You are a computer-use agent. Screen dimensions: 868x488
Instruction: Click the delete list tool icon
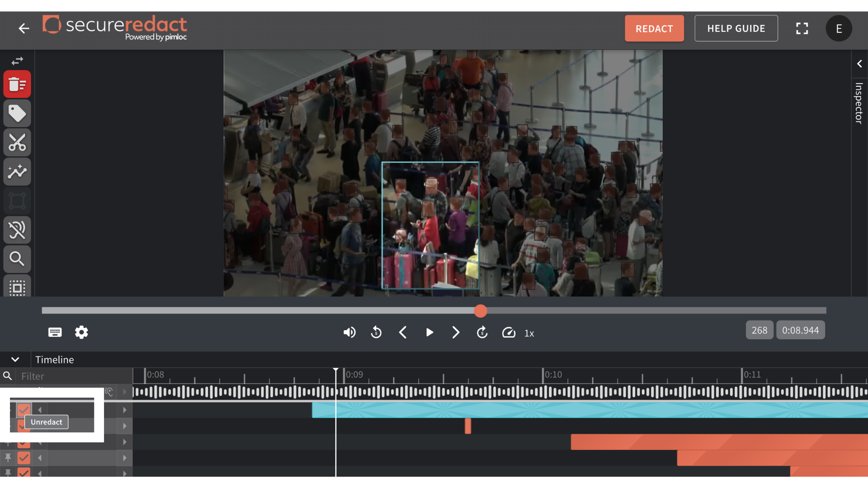point(17,84)
